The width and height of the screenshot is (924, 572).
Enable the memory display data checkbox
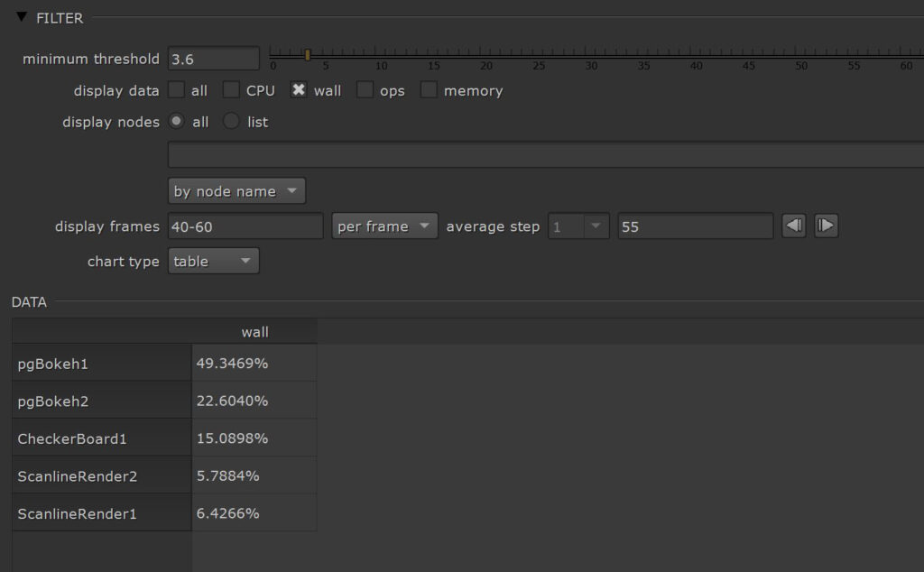[429, 90]
